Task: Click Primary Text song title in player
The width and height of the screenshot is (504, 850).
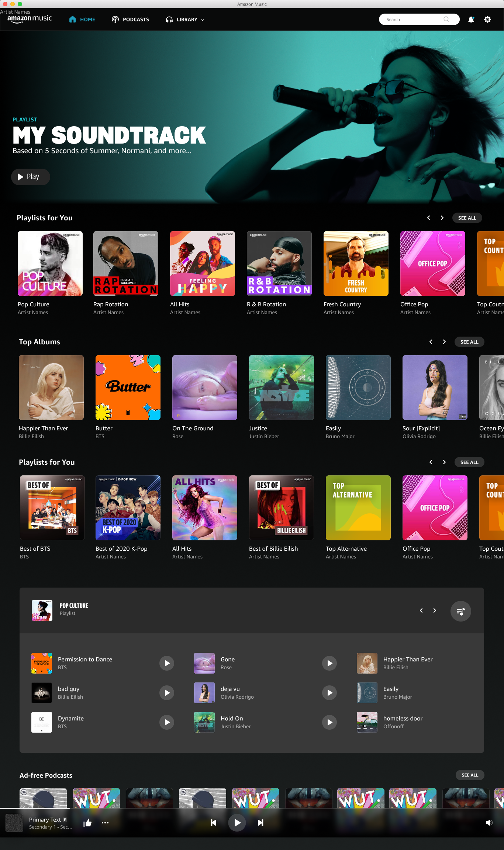Action: [x=45, y=819]
